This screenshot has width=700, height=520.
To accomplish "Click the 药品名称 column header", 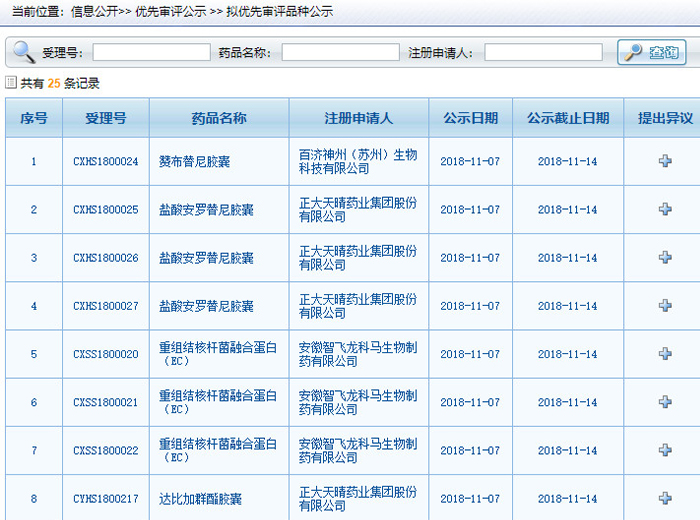I will [x=219, y=118].
